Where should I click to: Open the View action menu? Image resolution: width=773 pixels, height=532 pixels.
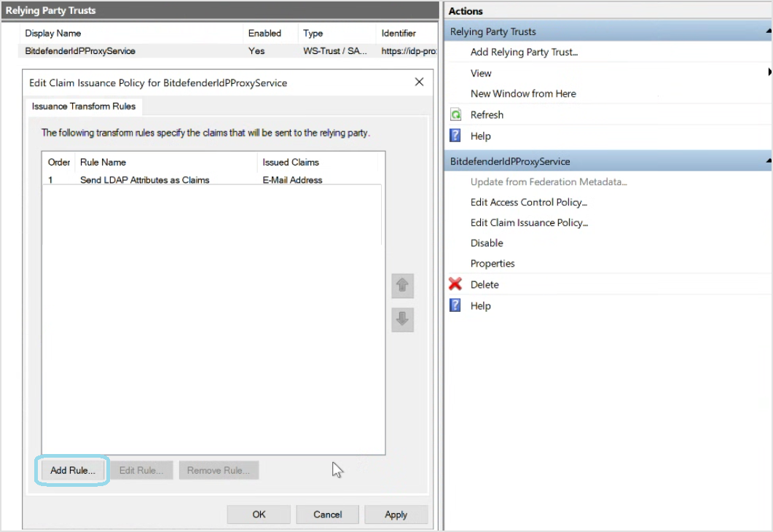(481, 73)
